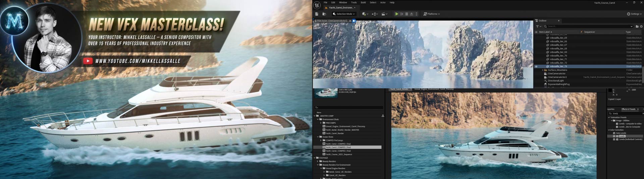Open the Settings dropdown

(634, 14)
